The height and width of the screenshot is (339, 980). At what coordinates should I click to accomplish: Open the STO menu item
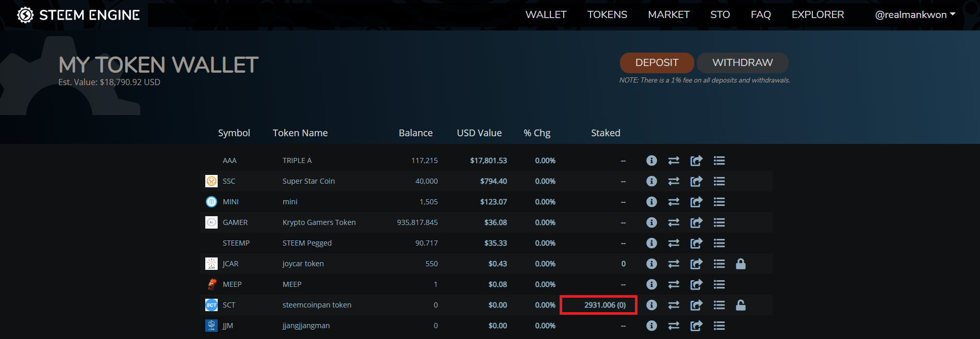(x=720, y=15)
